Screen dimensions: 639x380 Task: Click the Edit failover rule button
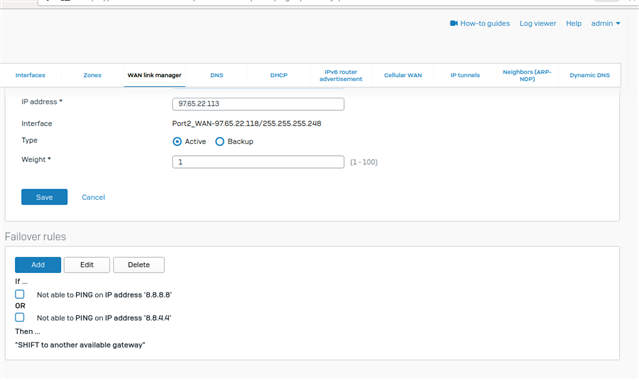(x=87, y=265)
